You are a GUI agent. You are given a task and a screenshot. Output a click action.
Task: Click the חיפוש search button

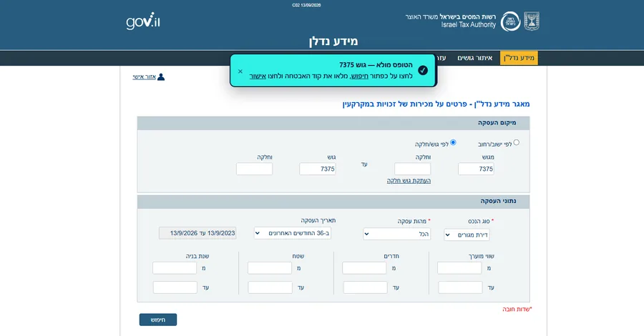(158, 320)
